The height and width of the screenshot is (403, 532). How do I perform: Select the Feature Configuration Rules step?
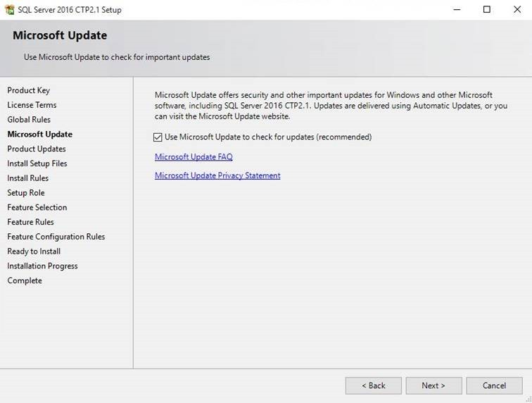pyautogui.click(x=56, y=237)
